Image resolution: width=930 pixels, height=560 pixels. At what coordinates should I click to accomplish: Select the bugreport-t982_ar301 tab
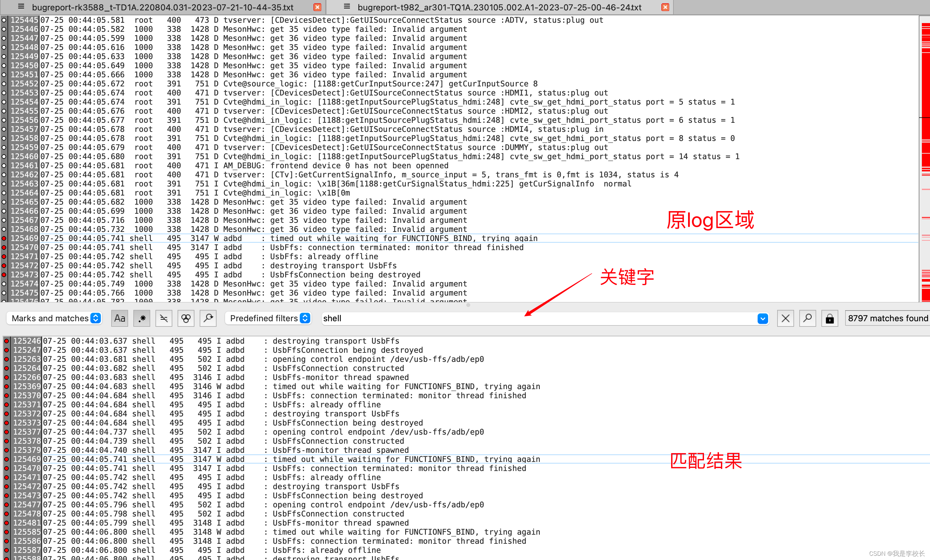[498, 7]
